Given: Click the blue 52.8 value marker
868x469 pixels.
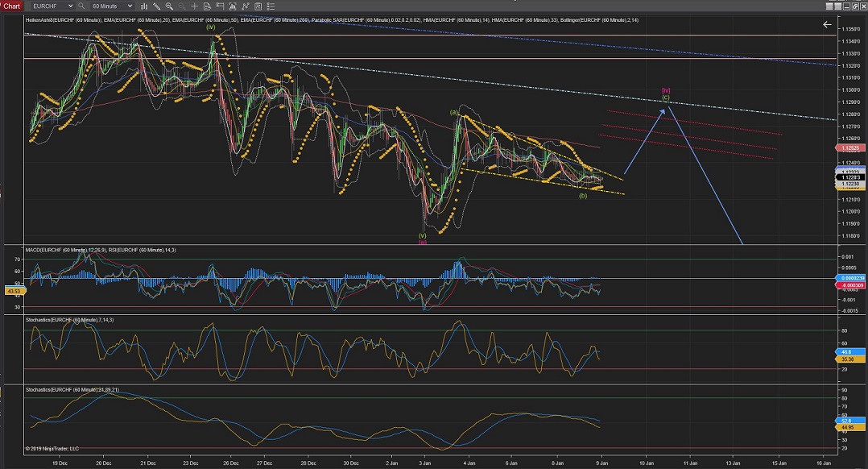Looking at the screenshot, I should [x=849, y=421].
